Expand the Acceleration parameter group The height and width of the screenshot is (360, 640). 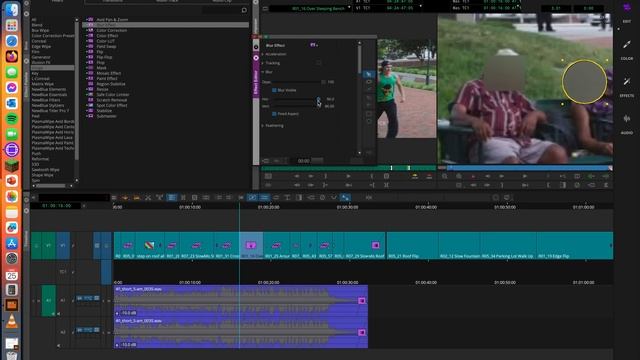click(263, 54)
